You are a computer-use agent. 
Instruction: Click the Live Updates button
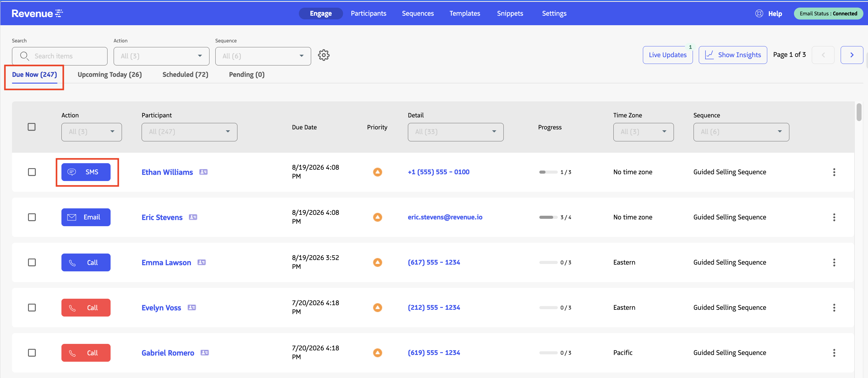pyautogui.click(x=667, y=55)
